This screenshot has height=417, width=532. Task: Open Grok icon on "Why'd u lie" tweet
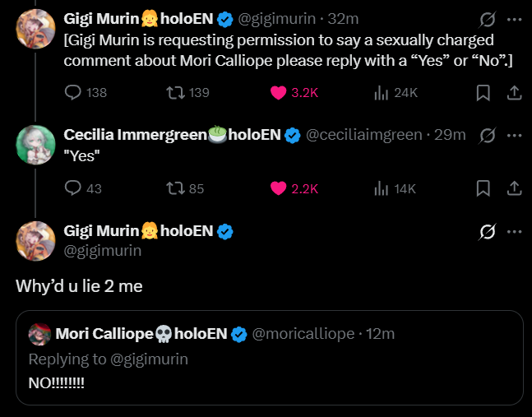pyautogui.click(x=488, y=232)
